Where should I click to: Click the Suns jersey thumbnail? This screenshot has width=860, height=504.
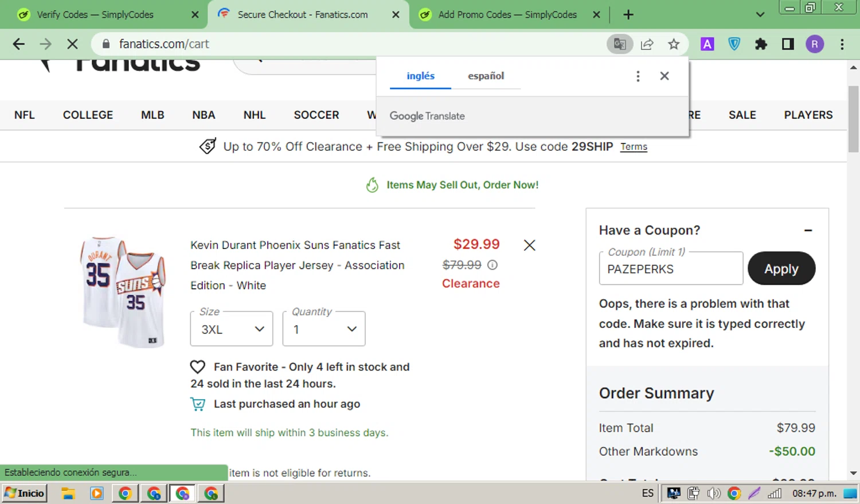123,292
